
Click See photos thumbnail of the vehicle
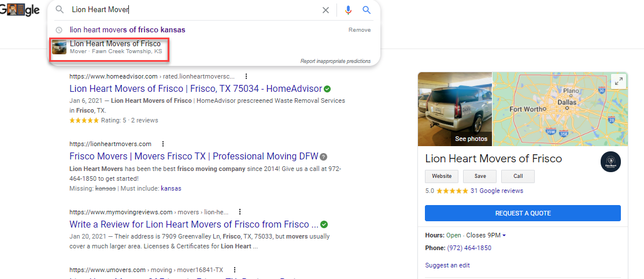[x=454, y=109]
